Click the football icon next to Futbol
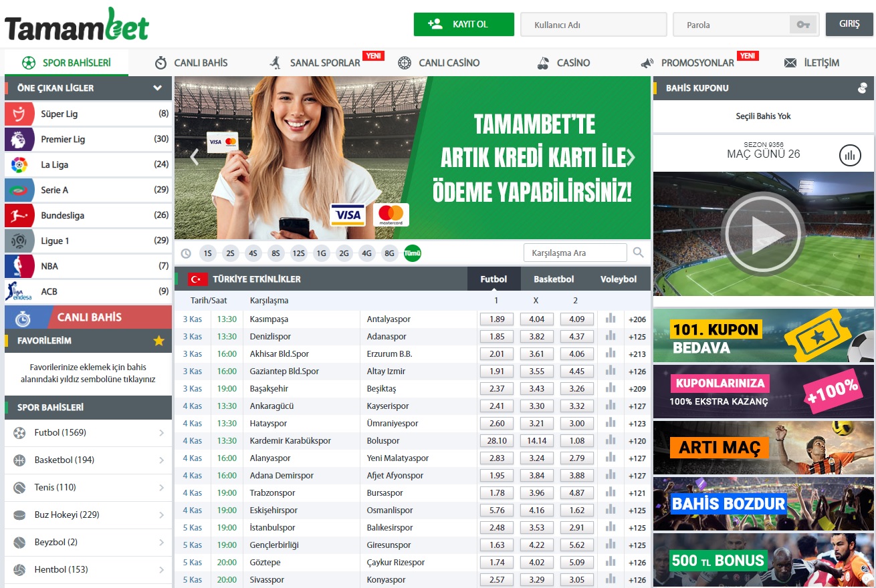Viewport: 876px width, 588px height. [x=19, y=433]
